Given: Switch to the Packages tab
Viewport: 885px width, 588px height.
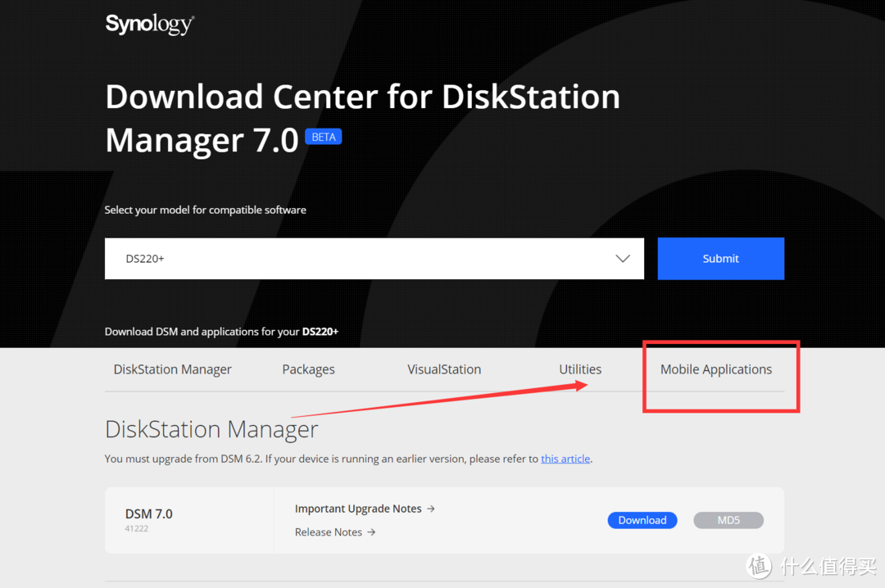Looking at the screenshot, I should [308, 369].
